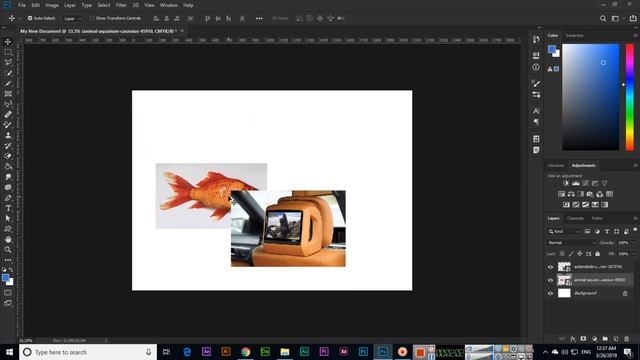The image size is (640, 360).
Task: Toggle lock position icon
Action: tap(580, 254)
